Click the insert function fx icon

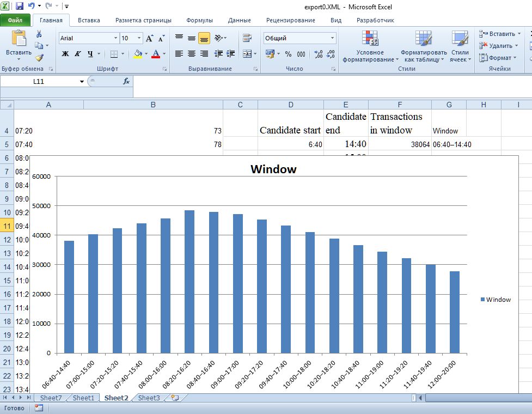(x=126, y=81)
